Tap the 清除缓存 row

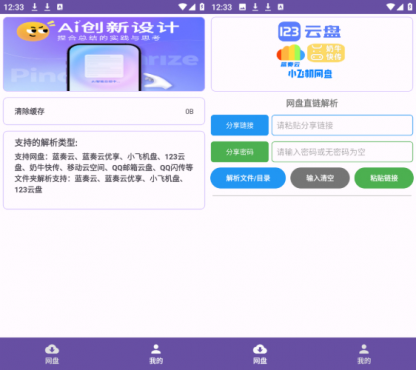pyautogui.click(x=104, y=111)
